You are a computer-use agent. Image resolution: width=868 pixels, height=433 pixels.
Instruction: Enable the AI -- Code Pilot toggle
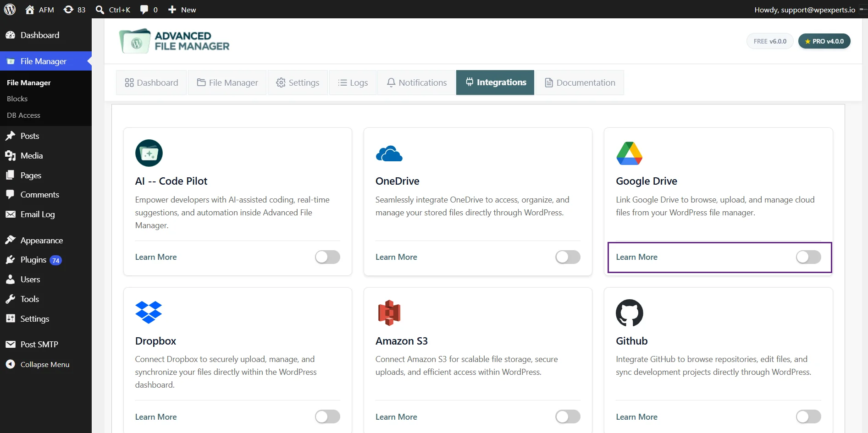[327, 257]
